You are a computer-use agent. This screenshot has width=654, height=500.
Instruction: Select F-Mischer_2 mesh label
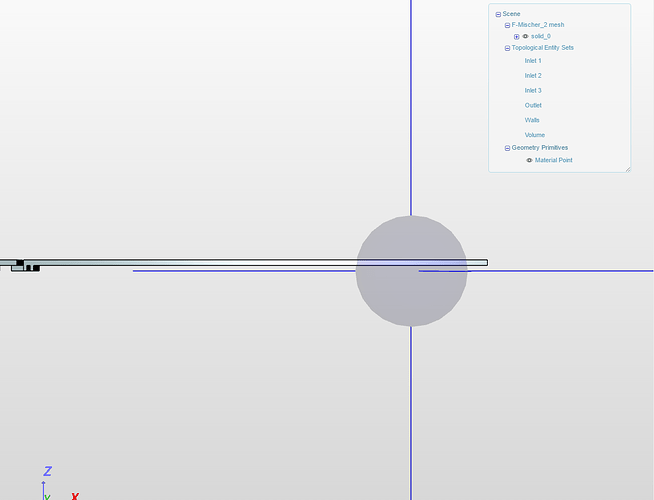(538, 25)
